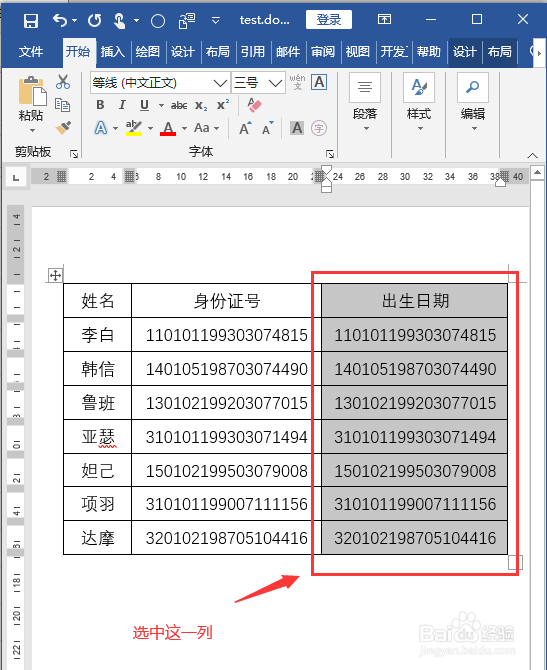The height and width of the screenshot is (670, 547).
Task: Click Clear All Formatting eraser icon
Action: coord(255,105)
